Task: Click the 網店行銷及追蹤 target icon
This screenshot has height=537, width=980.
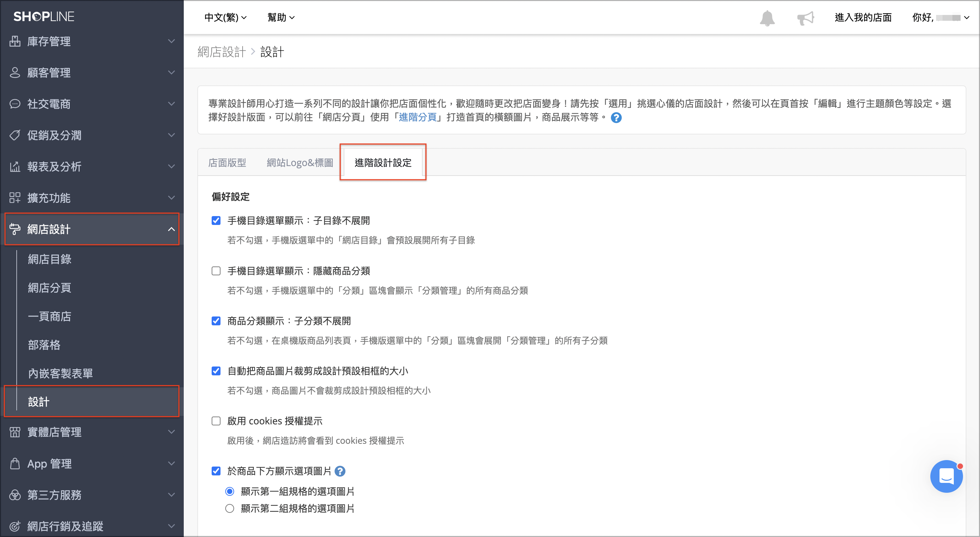Action: click(x=15, y=526)
